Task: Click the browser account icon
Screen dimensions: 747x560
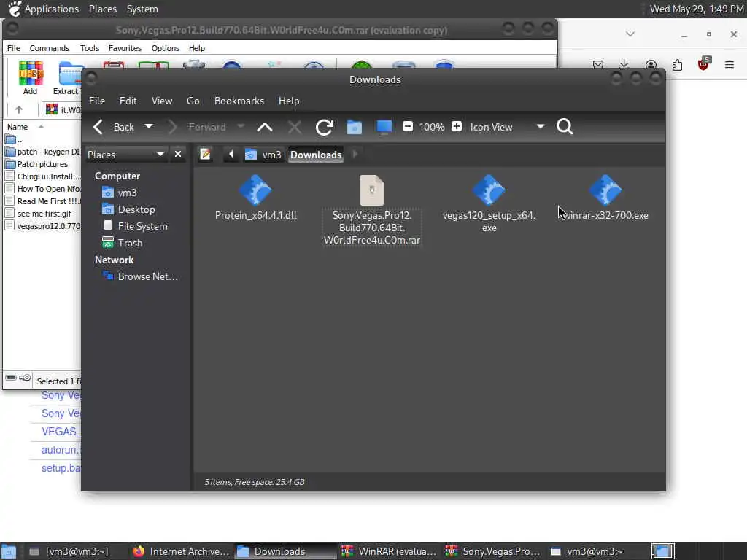Action: pos(651,64)
